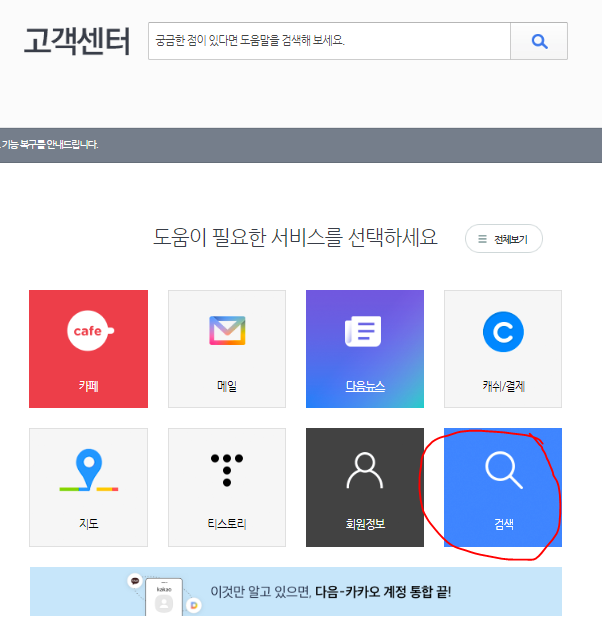Open the 티스토리 Tistory service tile
602x640 pixels.
(x=227, y=487)
